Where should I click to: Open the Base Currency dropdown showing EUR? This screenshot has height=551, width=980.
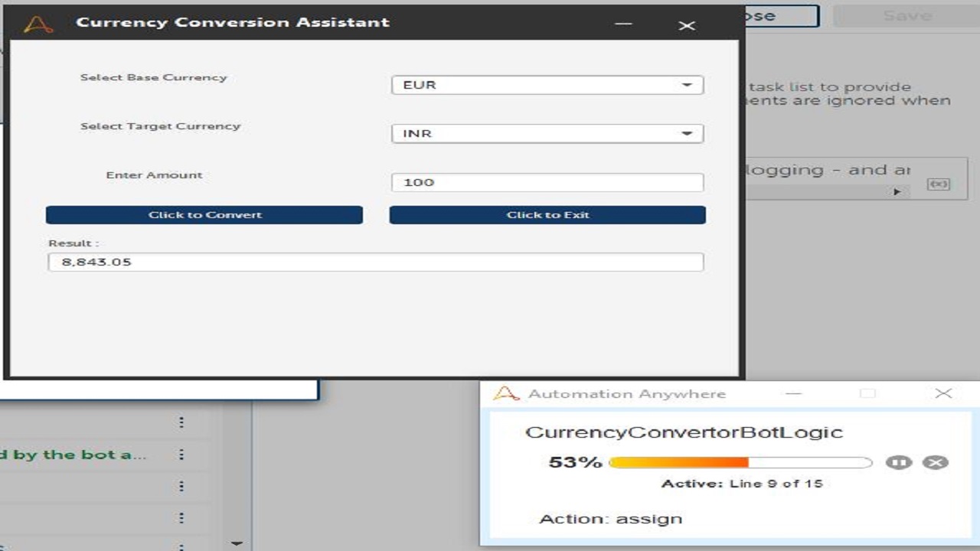coord(547,85)
